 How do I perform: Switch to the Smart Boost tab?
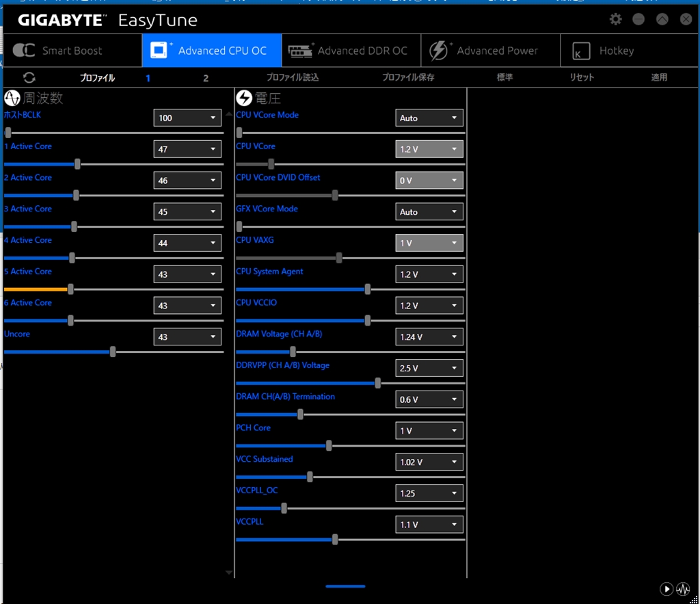click(72, 51)
